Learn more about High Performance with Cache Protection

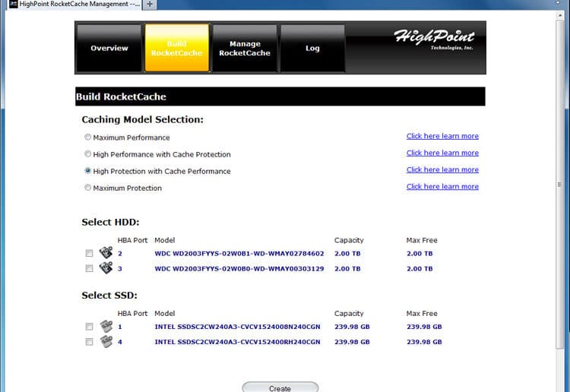point(442,153)
